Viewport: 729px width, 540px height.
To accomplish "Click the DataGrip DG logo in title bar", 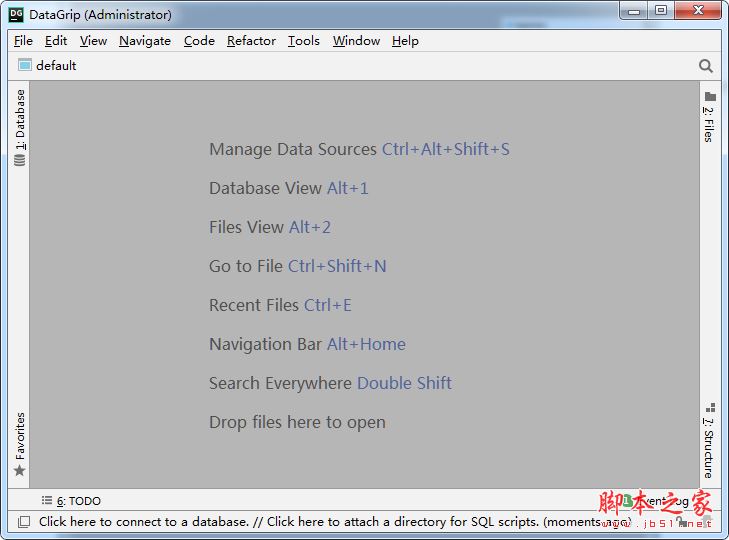I will (16, 14).
